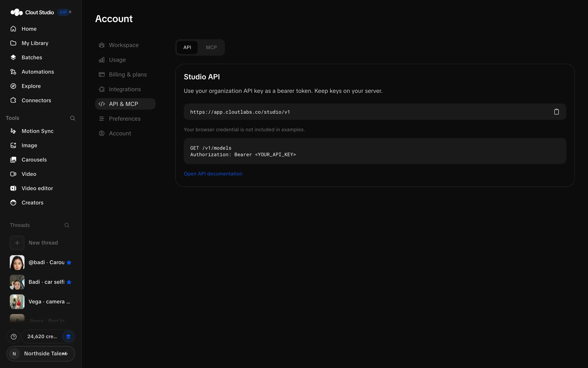Unstar the @badi Carou thread
This screenshot has height=368, width=588.
69,263
